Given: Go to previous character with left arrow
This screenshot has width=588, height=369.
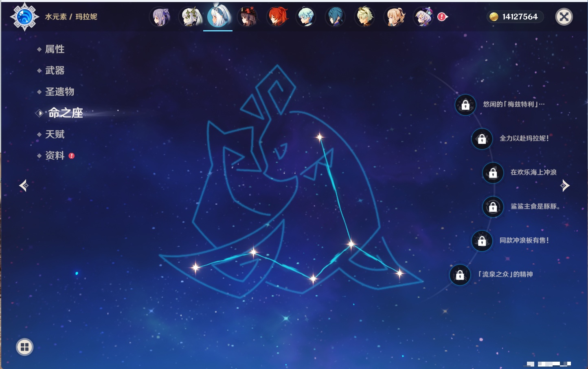Looking at the screenshot, I should click(x=24, y=186).
